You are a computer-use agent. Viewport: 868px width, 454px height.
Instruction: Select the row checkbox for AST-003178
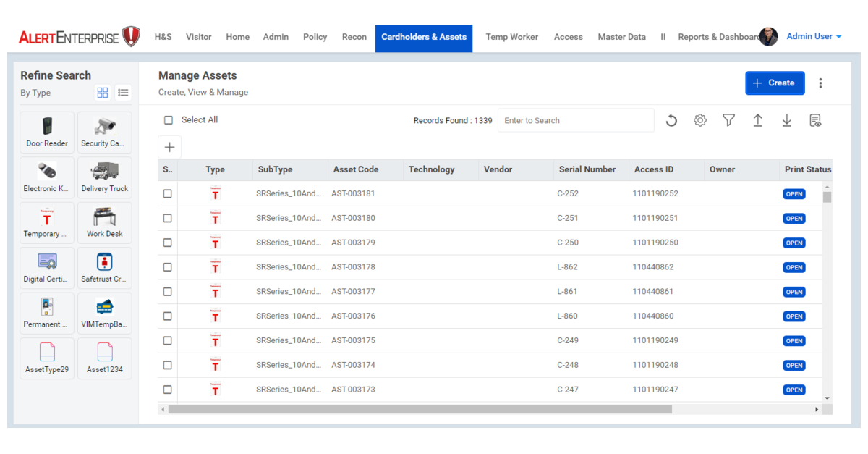tap(168, 267)
